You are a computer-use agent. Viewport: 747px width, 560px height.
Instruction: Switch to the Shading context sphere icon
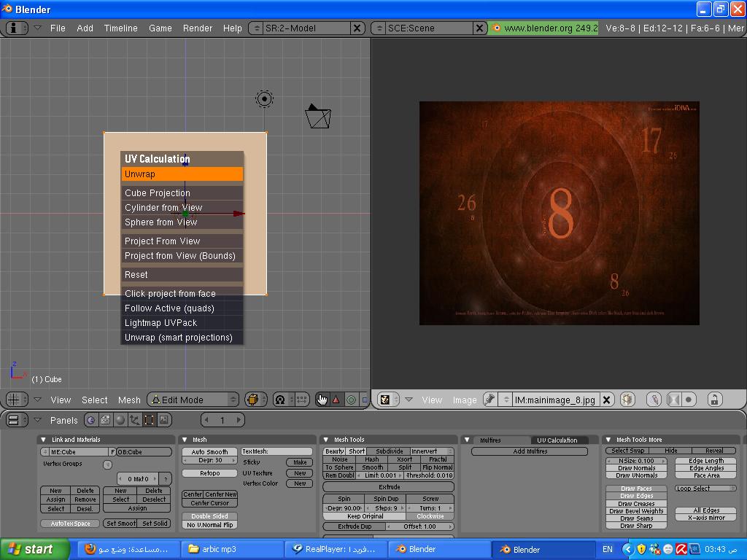[x=120, y=420]
